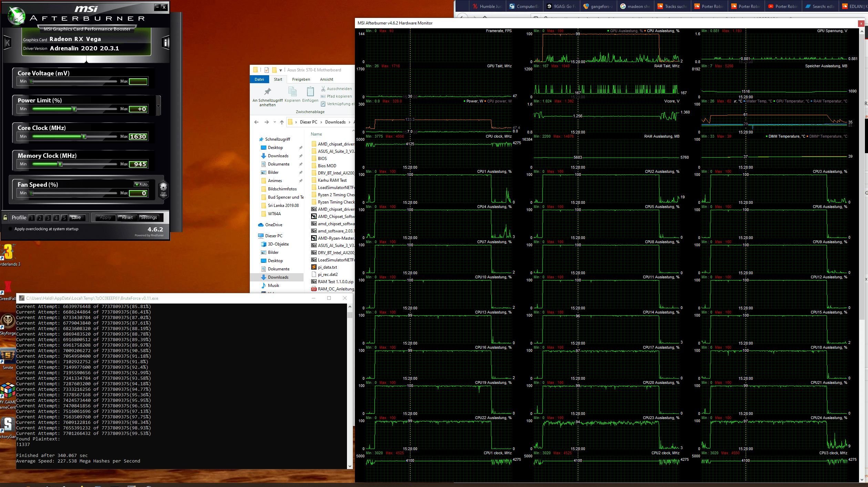Click the chevron after Downloads in address bar
868x487 pixels.
(349, 122)
